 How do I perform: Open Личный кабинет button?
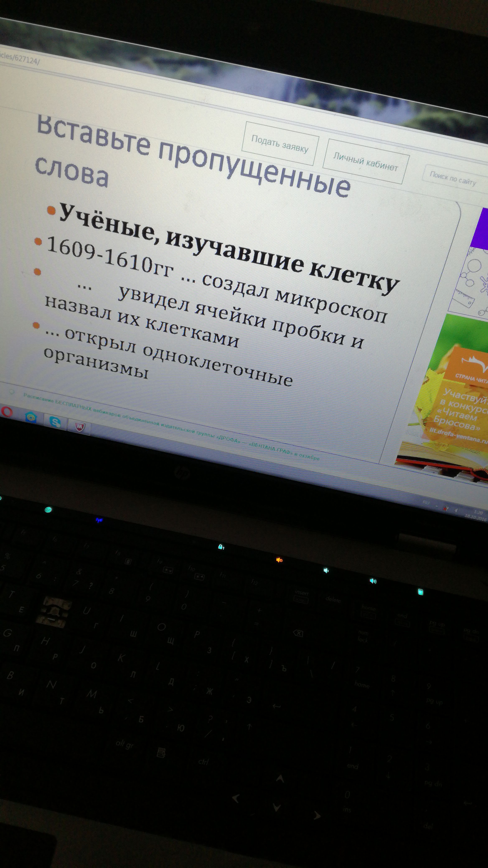coord(366,162)
